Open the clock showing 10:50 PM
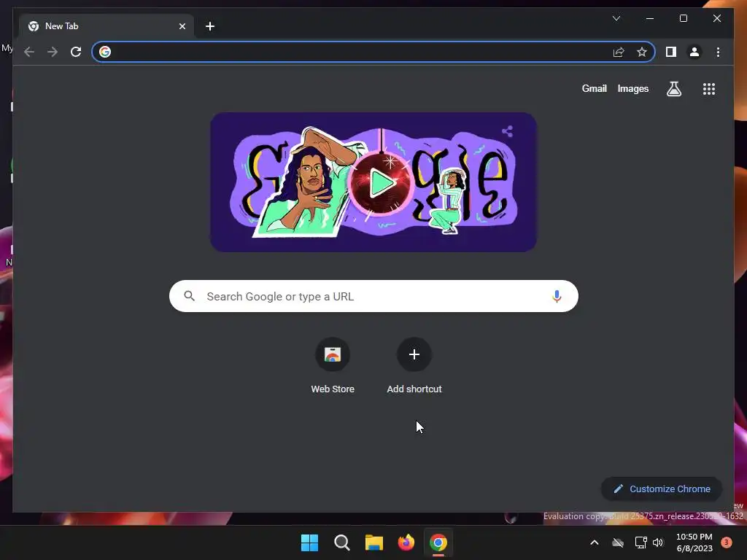This screenshot has height=560, width=747. pos(694,542)
